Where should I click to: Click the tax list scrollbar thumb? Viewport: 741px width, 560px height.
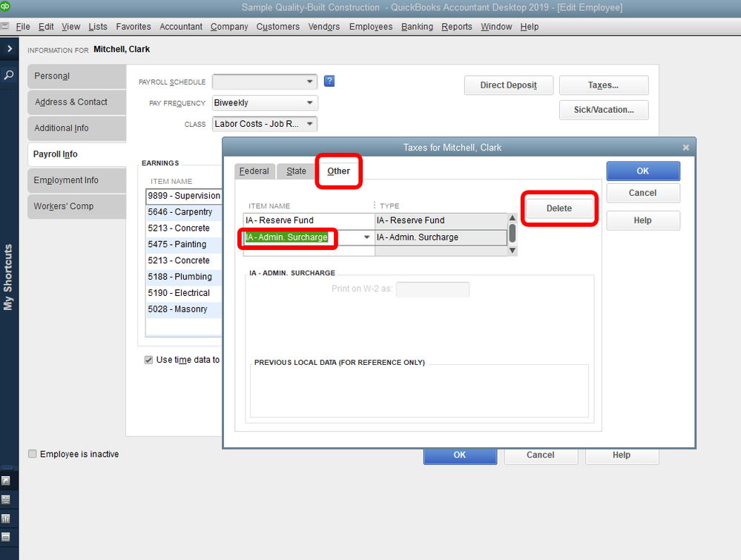click(513, 233)
